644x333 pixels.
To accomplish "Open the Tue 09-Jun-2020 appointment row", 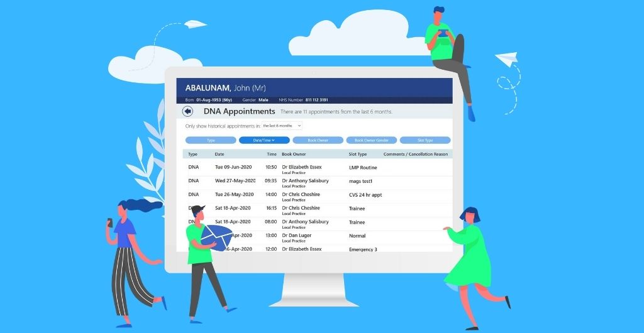I will [x=233, y=168].
